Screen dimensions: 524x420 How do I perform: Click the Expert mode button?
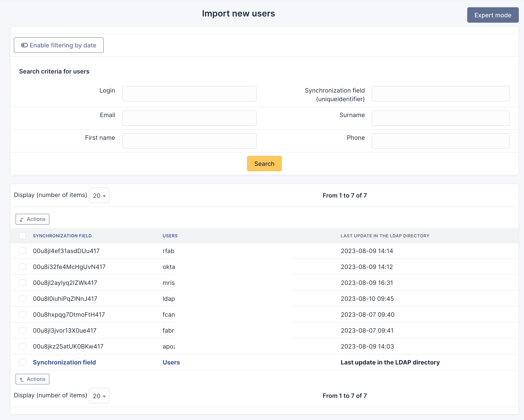(493, 15)
